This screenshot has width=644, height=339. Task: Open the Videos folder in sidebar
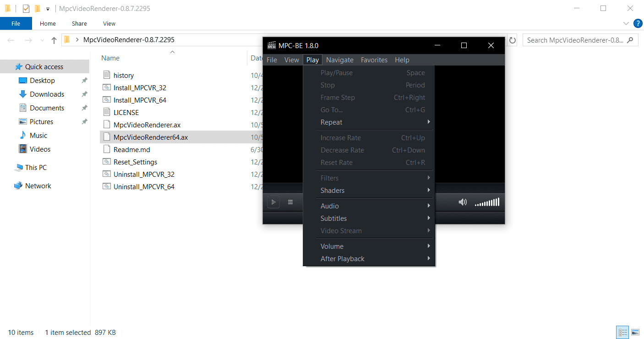[x=40, y=149]
